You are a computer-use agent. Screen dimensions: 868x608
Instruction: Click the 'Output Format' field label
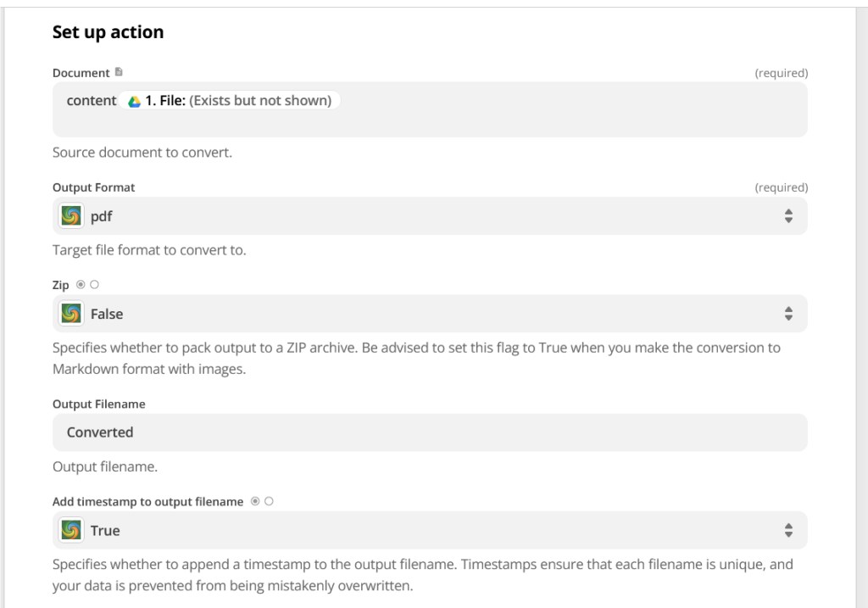click(x=93, y=187)
